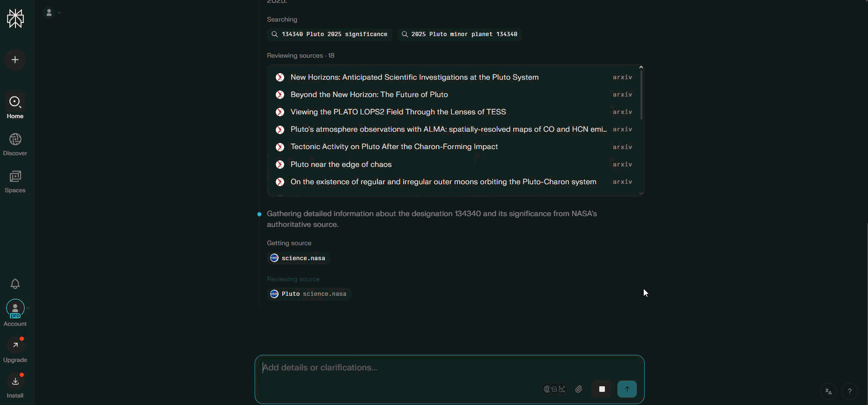This screenshot has height=405, width=868.
Task: Open the language translate icon at bottom right
Action: pos(828,391)
